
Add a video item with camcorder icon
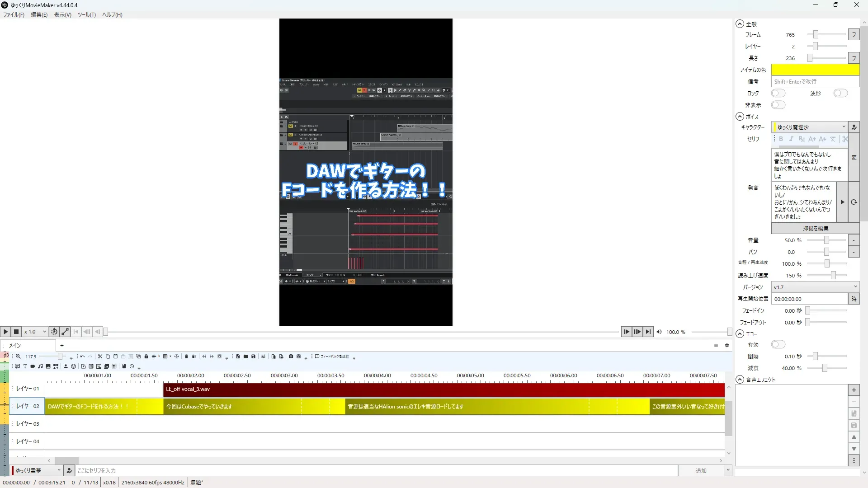click(x=33, y=366)
